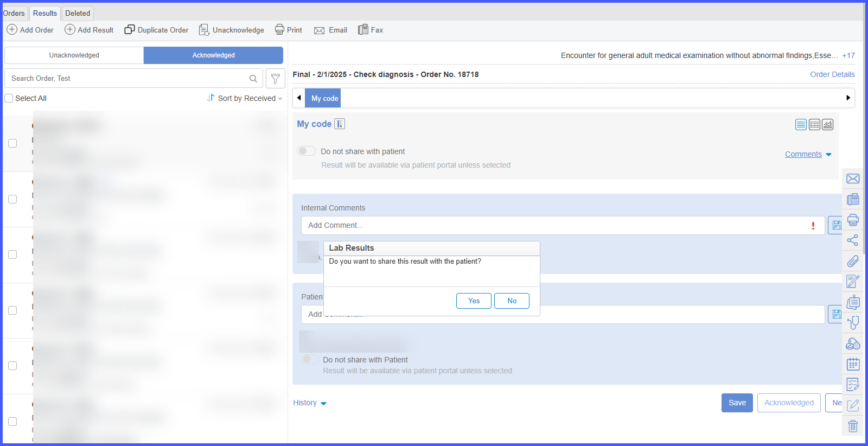Check the first order row checkbox

click(x=12, y=143)
